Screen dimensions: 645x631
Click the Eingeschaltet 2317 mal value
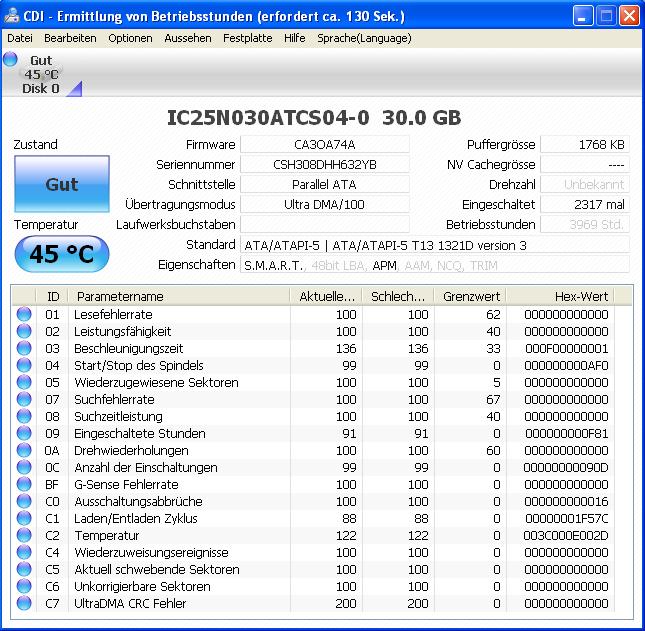coord(585,204)
